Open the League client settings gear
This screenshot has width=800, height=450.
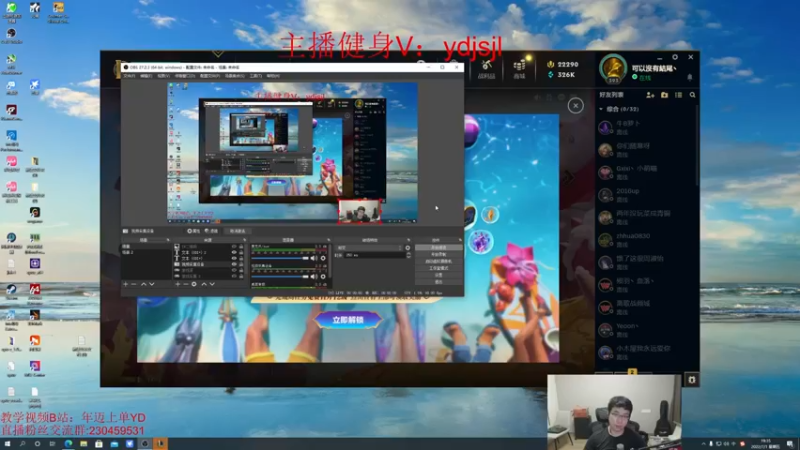tap(675, 57)
